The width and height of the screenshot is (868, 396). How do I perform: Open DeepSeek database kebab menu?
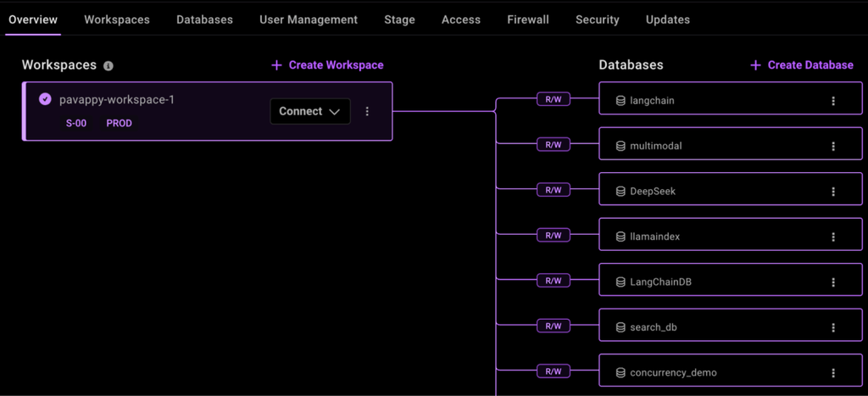tap(833, 192)
